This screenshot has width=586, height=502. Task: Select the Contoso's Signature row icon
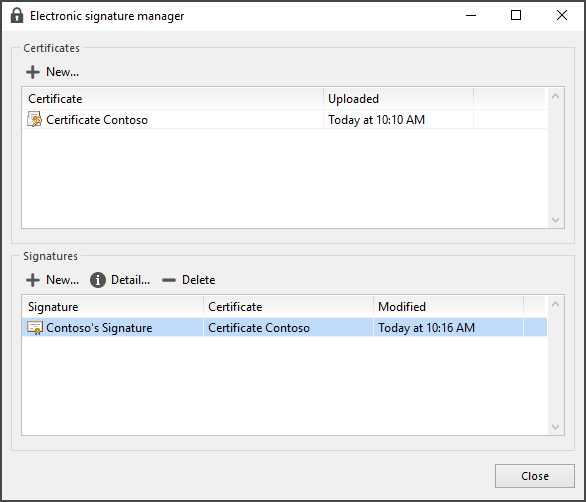coord(35,328)
